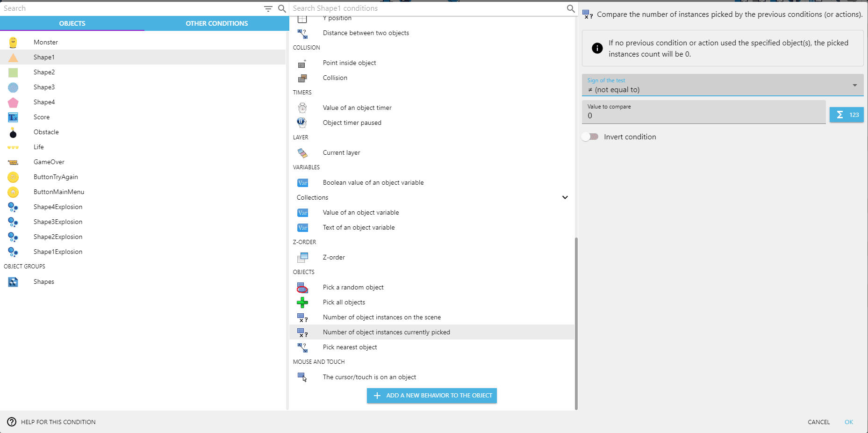Viewport: 868px width, 433px height.
Task: Click the Value of an object timer icon
Action: pyautogui.click(x=302, y=108)
